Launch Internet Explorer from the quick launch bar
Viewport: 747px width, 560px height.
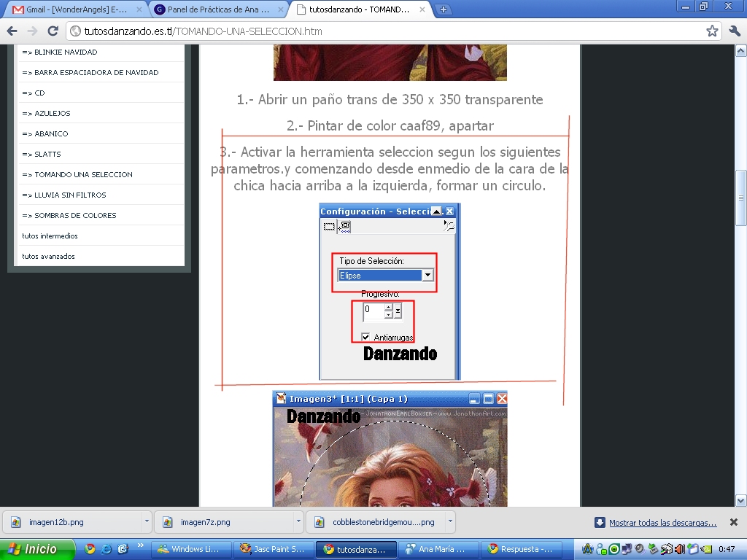point(107,549)
